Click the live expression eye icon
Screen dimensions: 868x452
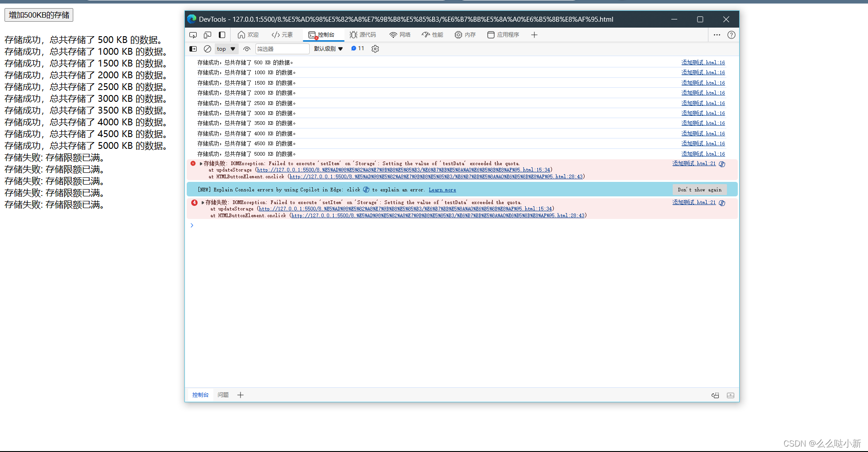coord(247,49)
